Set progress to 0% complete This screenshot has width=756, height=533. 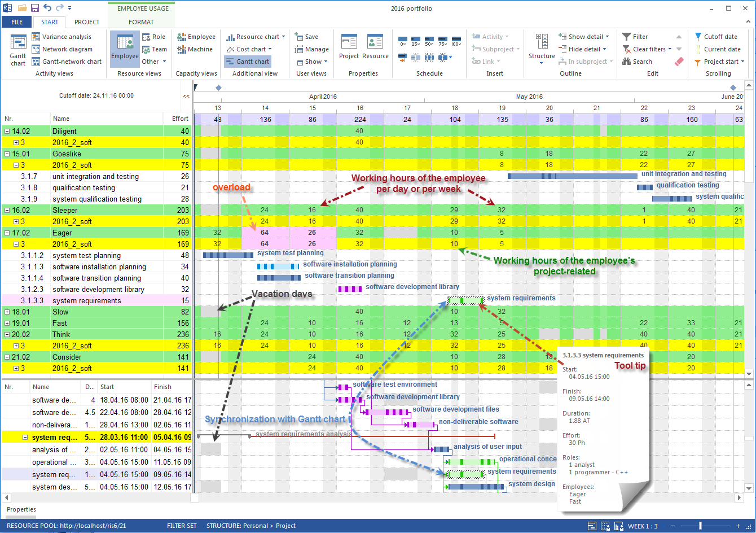point(402,41)
